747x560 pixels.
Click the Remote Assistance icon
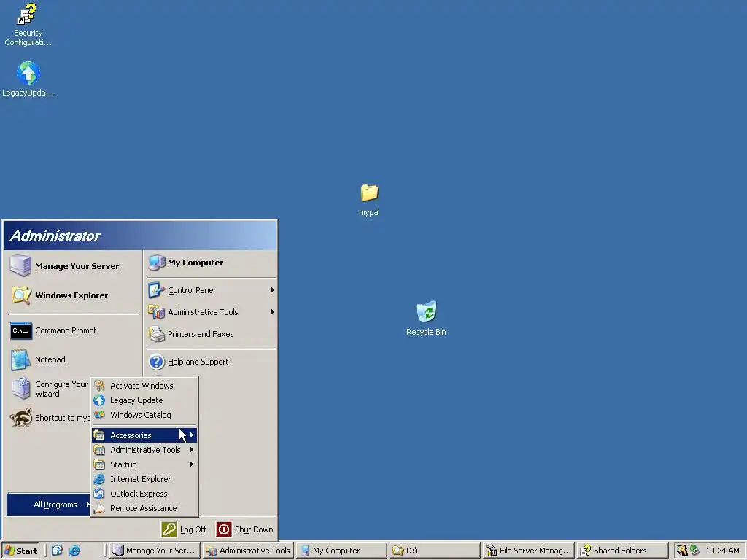pyautogui.click(x=99, y=508)
